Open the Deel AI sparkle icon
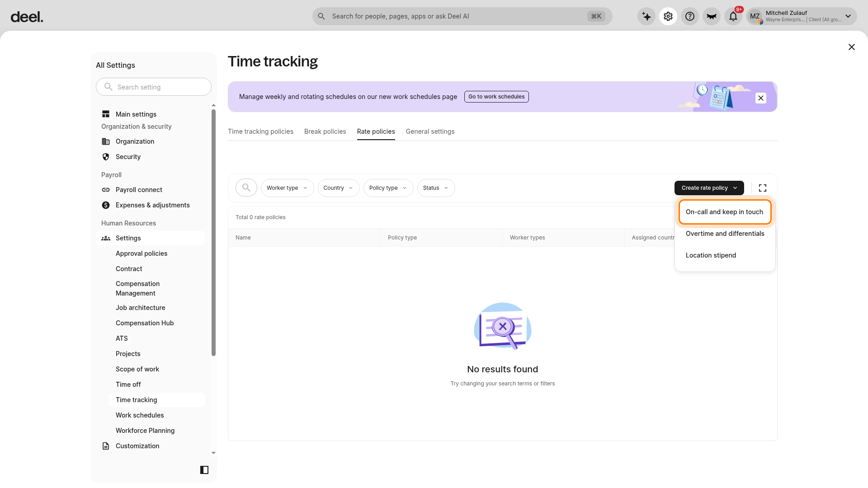Viewport: 868px width, 488px height. coord(646,16)
